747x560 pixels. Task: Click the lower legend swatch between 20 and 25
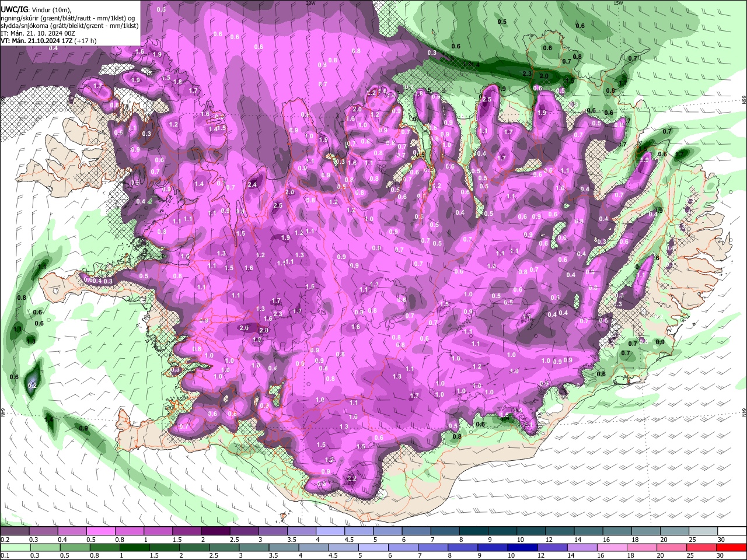672,547
